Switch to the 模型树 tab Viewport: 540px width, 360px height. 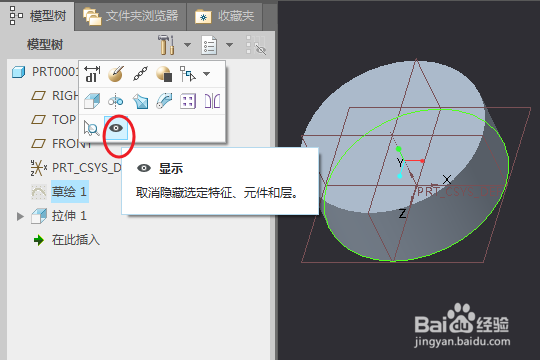coord(37,16)
